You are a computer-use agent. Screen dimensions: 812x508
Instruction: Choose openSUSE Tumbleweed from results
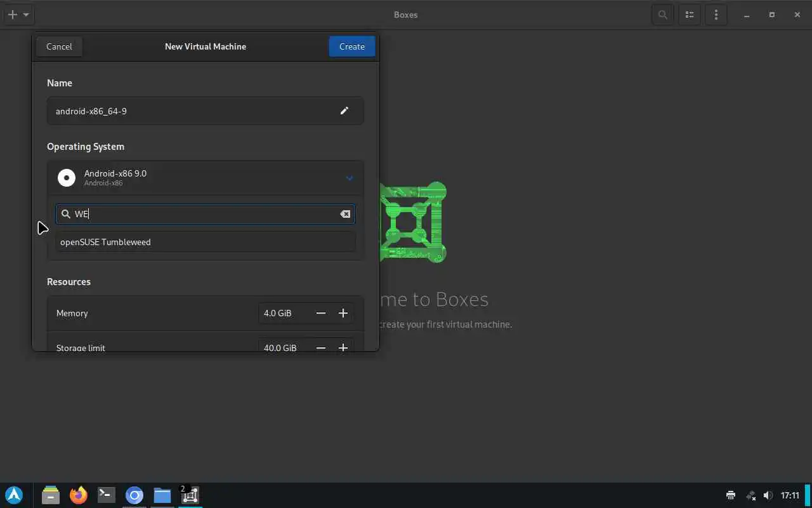pyautogui.click(x=205, y=242)
